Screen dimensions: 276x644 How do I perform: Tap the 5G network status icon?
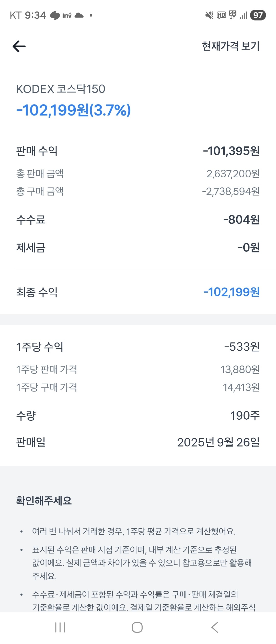tap(233, 15)
